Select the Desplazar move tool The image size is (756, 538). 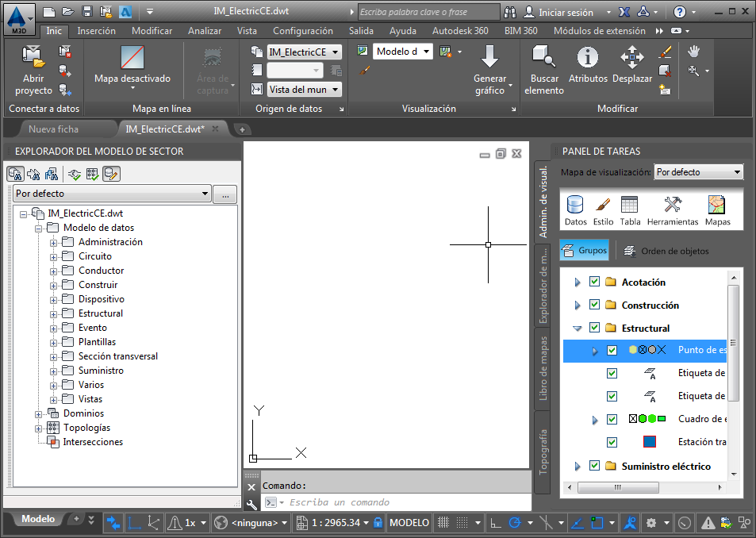[632, 64]
